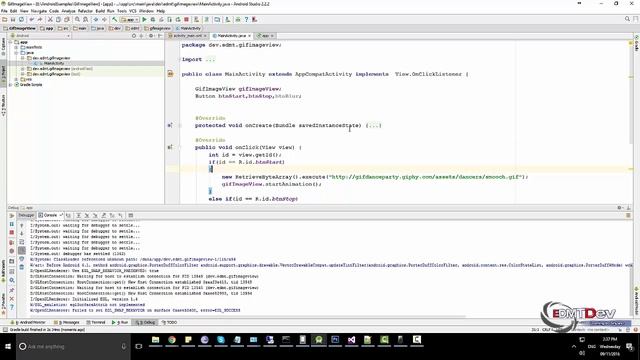Click the gifimageview breadcrumb in the navigation bar
640x360 pixels.
click(157, 28)
